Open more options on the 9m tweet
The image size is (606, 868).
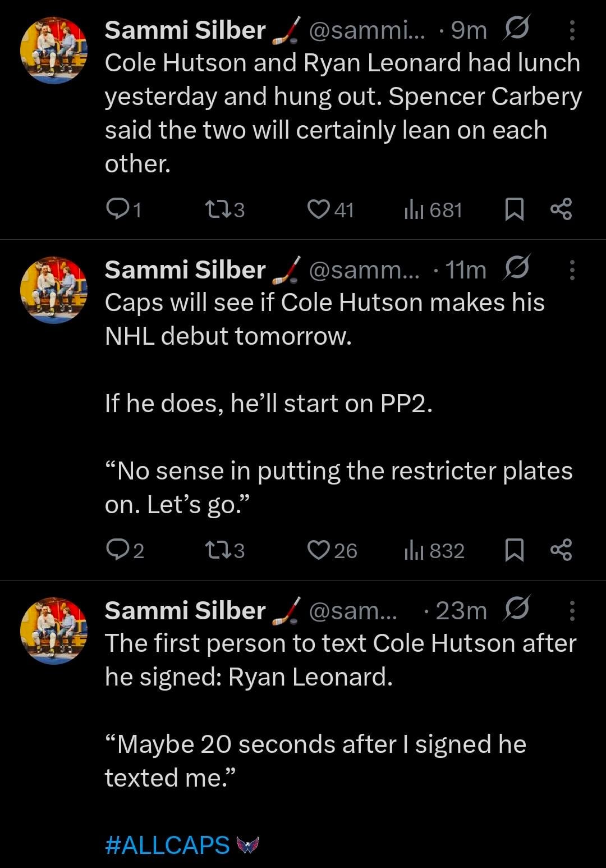coord(572,30)
